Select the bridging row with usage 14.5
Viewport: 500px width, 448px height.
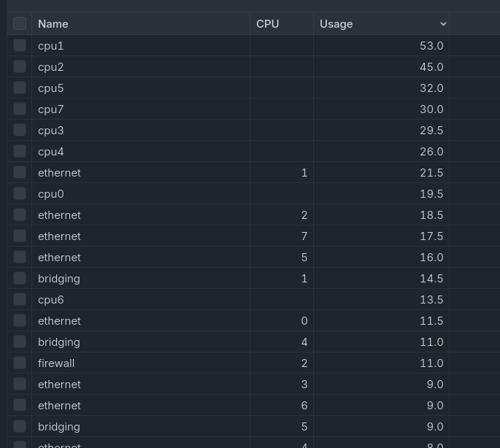click(59, 278)
